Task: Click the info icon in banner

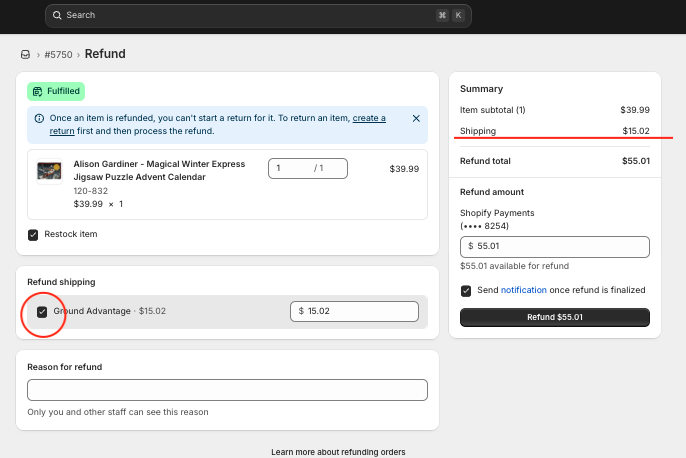Action: tap(39, 118)
